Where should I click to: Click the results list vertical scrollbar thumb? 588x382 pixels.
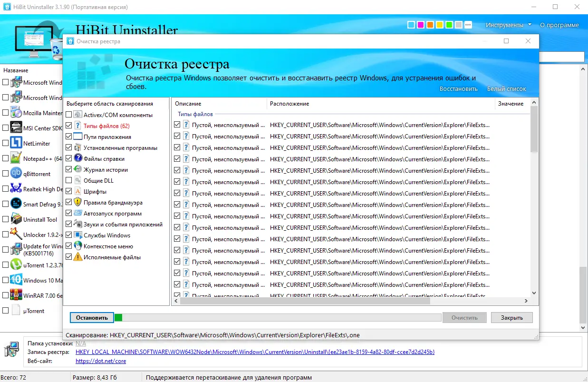coord(534,129)
